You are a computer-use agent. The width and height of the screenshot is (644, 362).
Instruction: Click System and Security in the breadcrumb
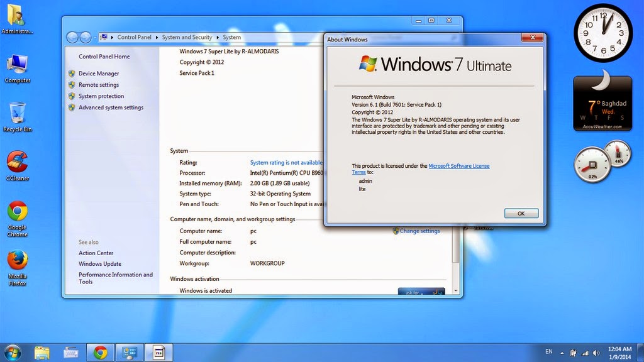click(187, 37)
